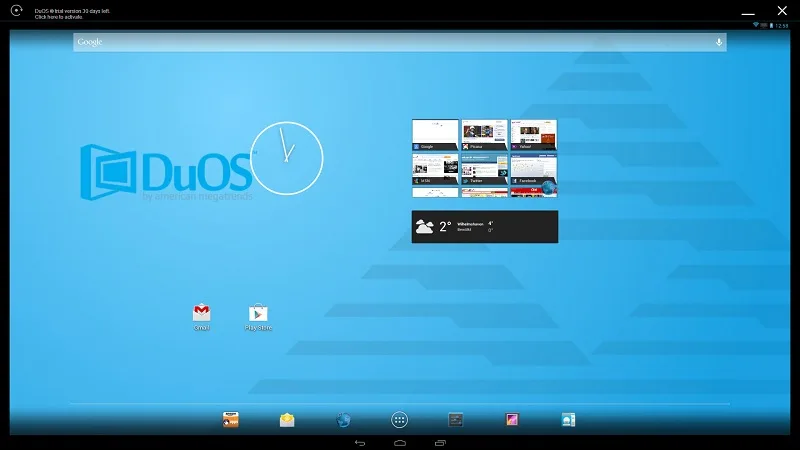Viewport: 800px width, 450px height.
Task: Tap the status bar time
Action: [782, 26]
